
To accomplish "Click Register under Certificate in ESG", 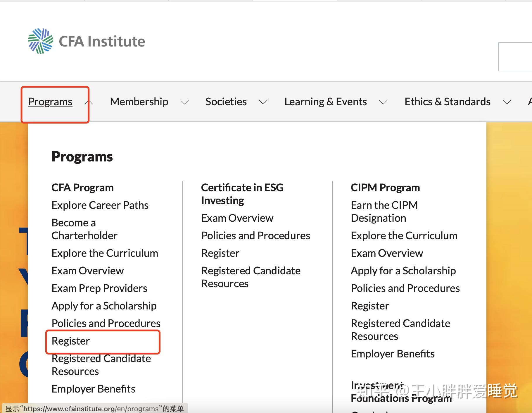I will coord(220,253).
